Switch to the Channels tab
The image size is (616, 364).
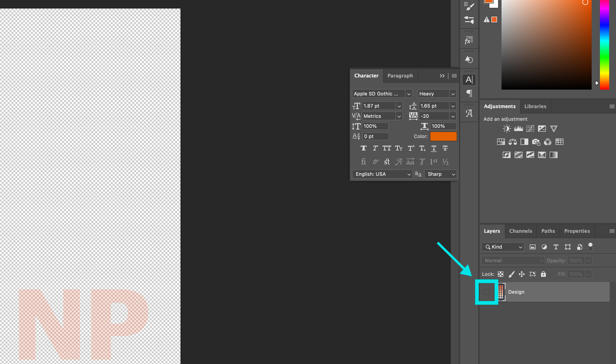520,231
